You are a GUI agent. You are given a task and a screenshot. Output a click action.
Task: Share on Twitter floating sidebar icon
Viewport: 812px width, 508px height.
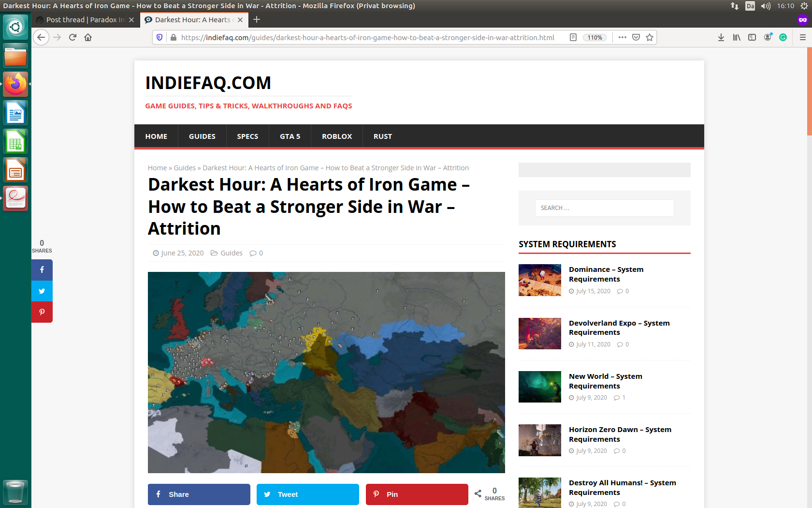(x=42, y=291)
